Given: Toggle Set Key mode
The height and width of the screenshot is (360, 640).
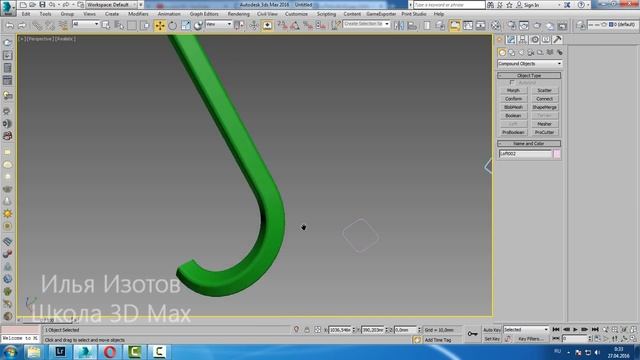Looking at the screenshot, I should (492, 339).
